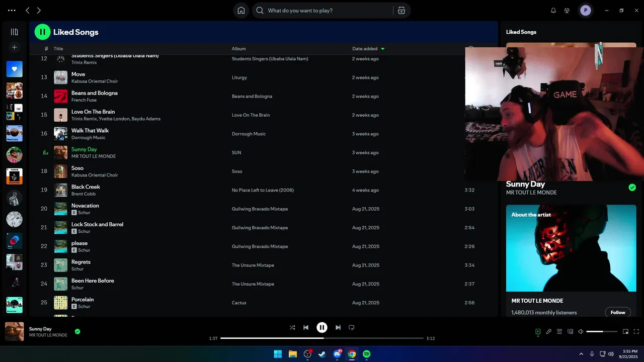The height and width of the screenshot is (362, 644).
Task: Open 'Liked Songs' header in right panel
Action: [521, 32]
